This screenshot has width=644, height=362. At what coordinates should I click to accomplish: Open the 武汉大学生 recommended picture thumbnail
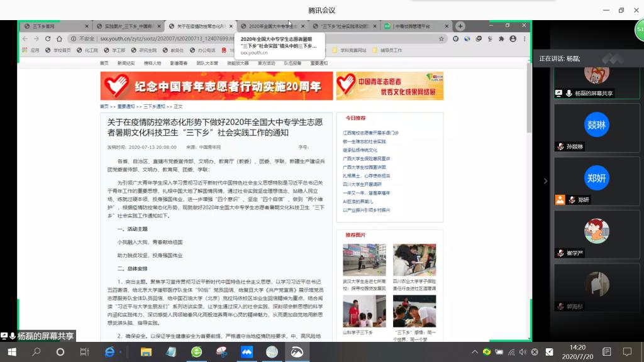point(364,260)
